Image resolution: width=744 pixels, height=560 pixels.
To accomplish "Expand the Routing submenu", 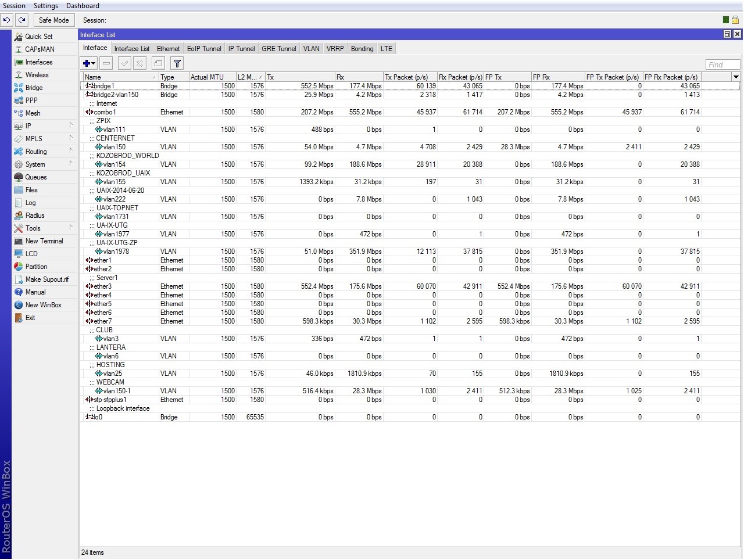I will pyautogui.click(x=36, y=152).
